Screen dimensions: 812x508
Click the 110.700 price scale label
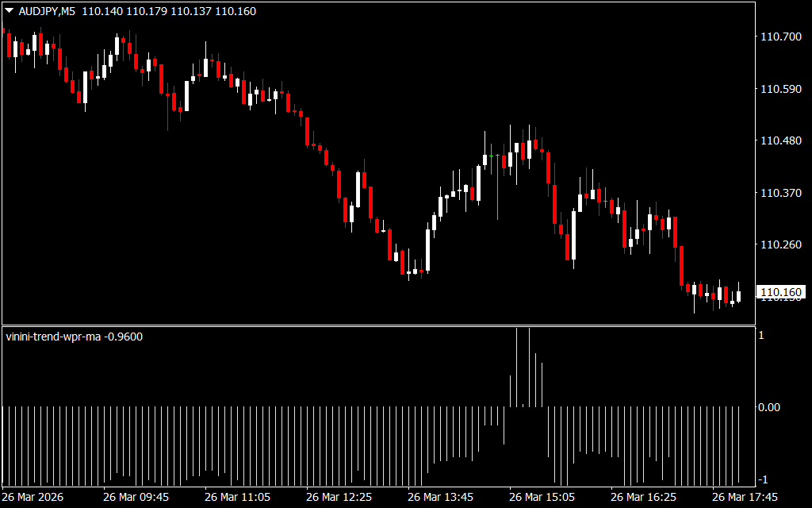pos(780,37)
